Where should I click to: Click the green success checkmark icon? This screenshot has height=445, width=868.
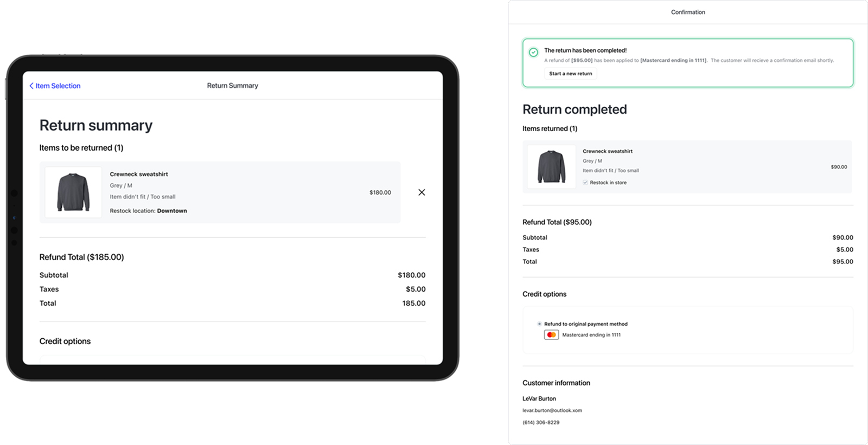pyautogui.click(x=533, y=52)
